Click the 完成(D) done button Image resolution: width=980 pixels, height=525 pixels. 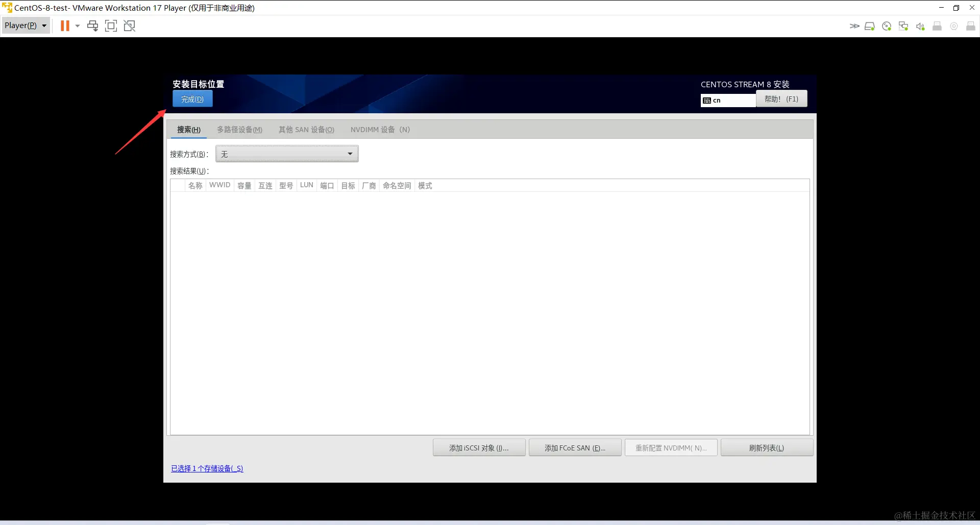pyautogui.click(x=192, y=99)
